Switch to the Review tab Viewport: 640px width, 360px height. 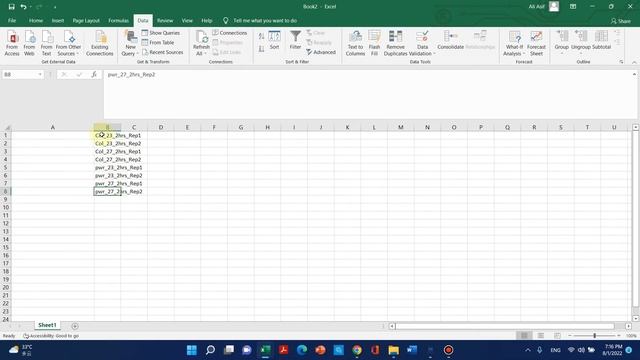tap(165, 20)
